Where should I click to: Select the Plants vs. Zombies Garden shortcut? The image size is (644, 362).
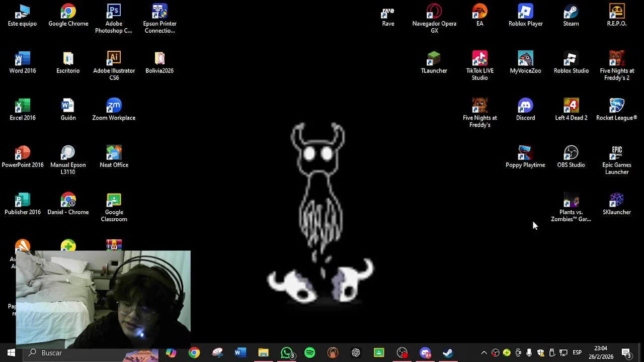(x=571, y=208)
